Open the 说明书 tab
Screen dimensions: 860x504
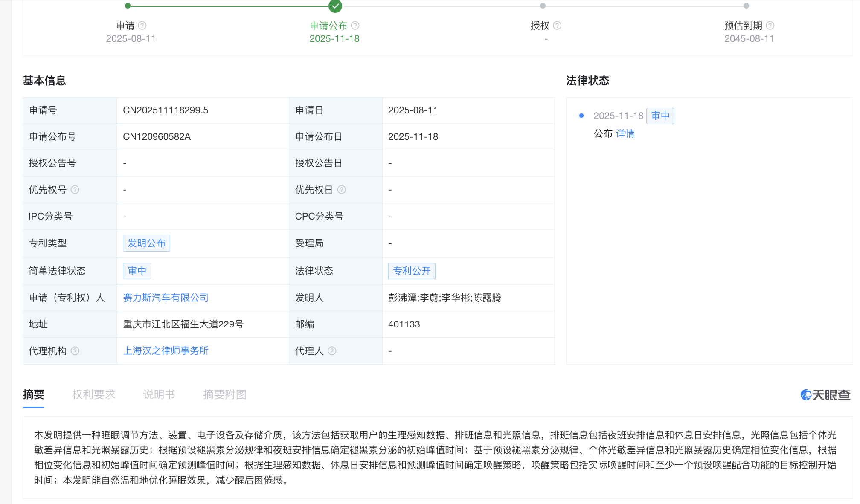(159, 394)
